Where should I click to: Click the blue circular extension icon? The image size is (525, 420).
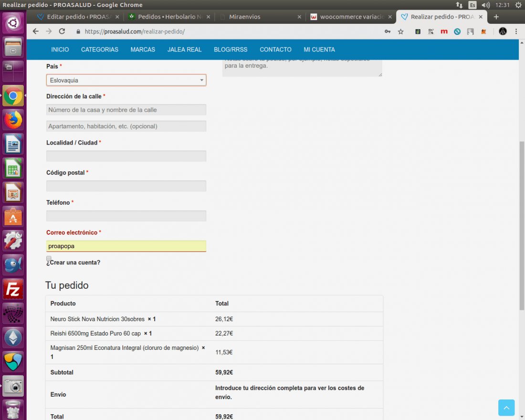(457, 31)
